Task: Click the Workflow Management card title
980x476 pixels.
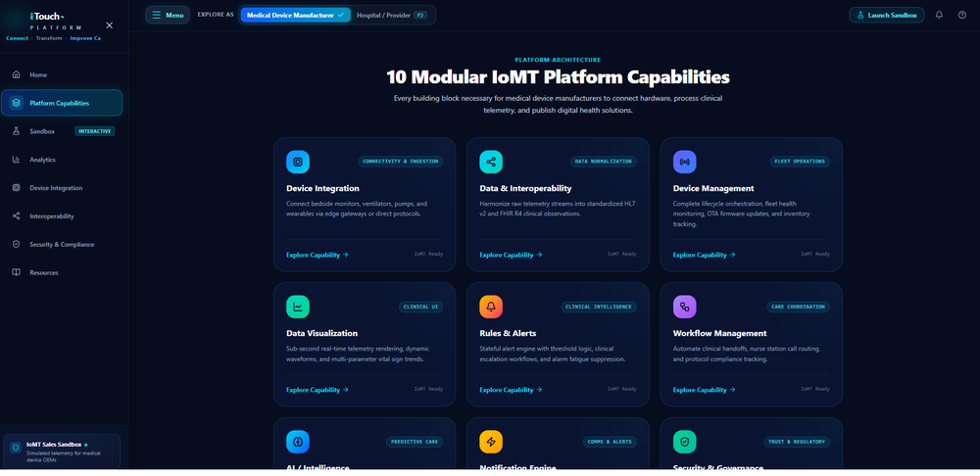Action: click(x=719, y=333)
